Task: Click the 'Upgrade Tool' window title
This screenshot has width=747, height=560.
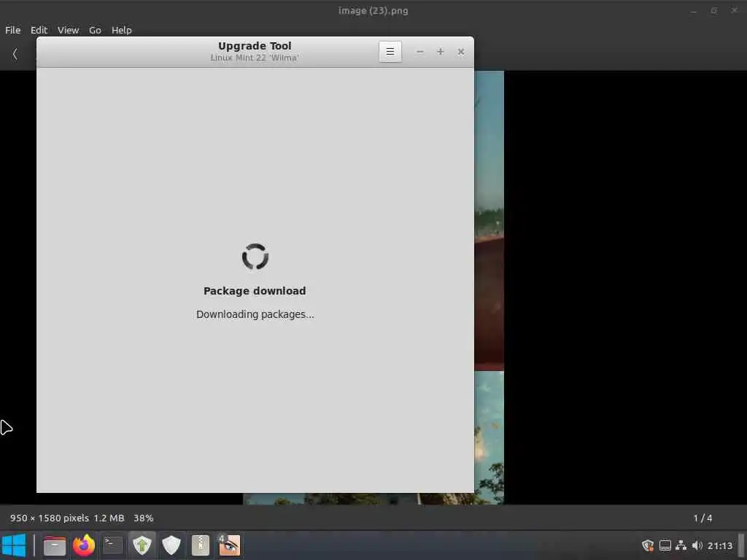Action: pyautogui.click(x=255, y=46)
